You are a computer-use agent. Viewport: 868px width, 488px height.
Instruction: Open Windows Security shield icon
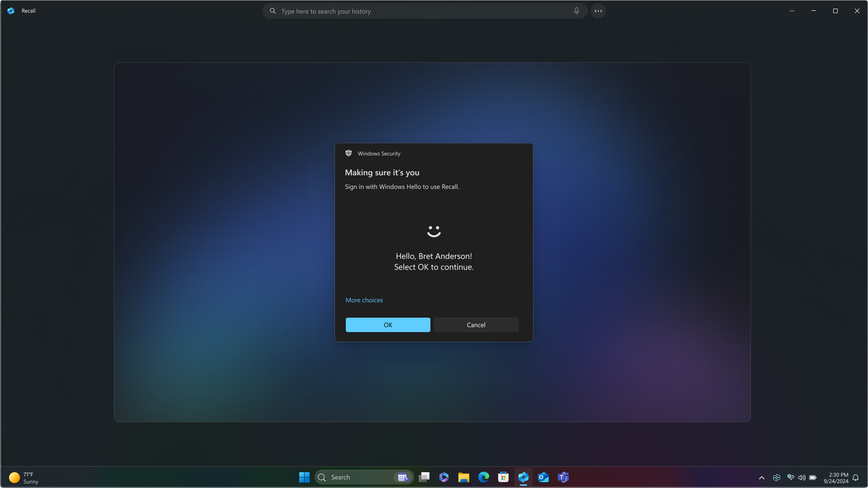point(349,154)
